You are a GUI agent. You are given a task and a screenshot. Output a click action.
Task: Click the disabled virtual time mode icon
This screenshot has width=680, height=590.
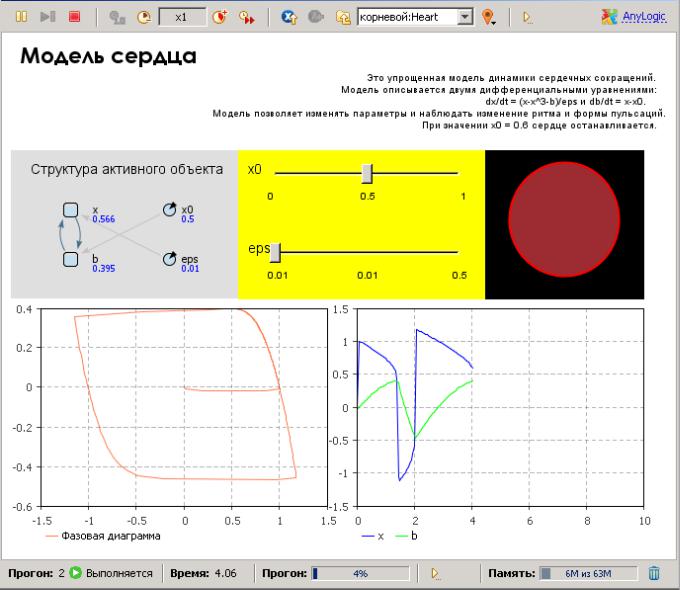point(117,17)
